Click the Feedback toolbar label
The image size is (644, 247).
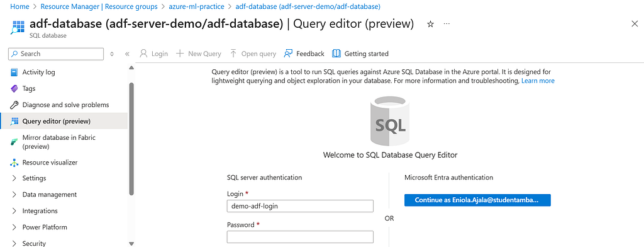pos(310,54)
